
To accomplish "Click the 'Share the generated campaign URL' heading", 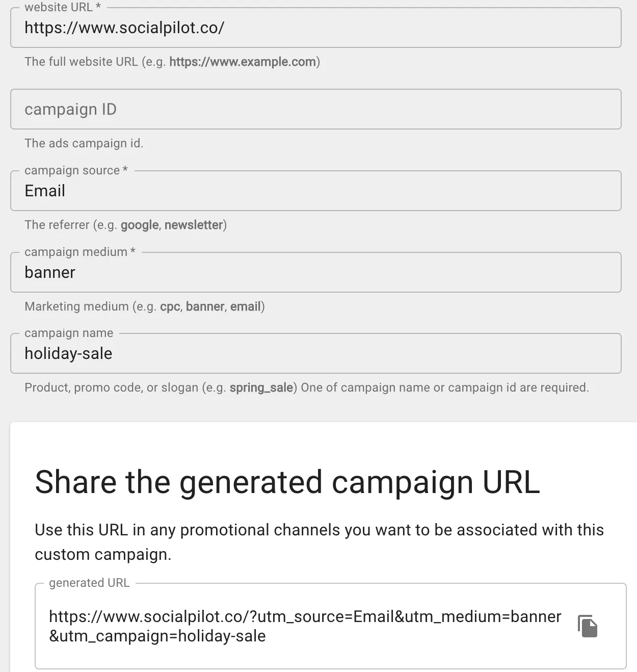I will click(287, 482).
